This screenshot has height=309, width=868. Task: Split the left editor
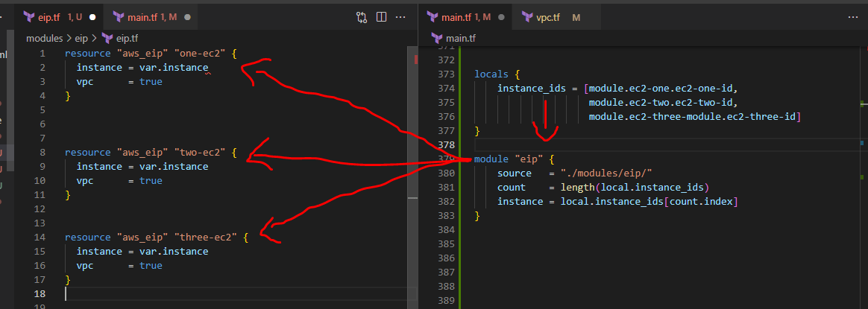[x=381, y=17]
